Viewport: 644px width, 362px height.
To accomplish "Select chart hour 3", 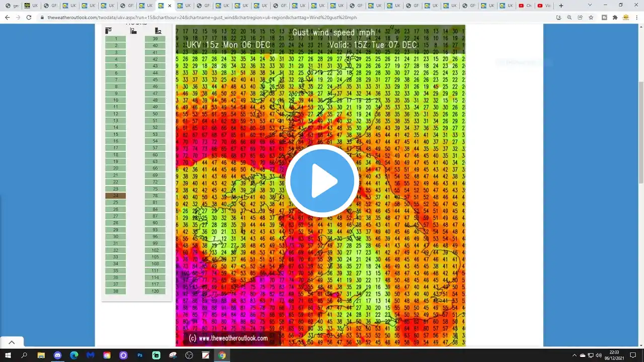I will [116, 52].
